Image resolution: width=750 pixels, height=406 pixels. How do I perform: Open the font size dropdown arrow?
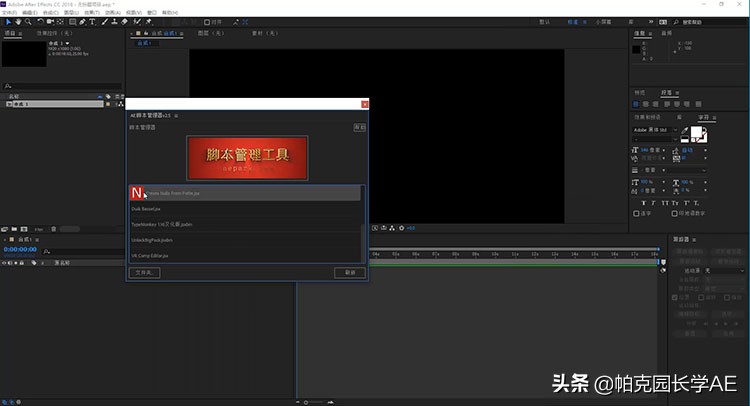pos(663,150)
